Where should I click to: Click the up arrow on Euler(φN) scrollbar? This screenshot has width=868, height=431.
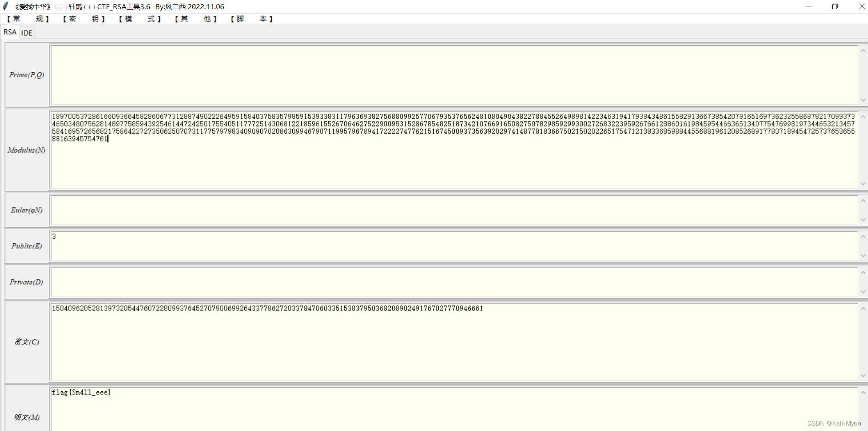(x=863, y=200)
